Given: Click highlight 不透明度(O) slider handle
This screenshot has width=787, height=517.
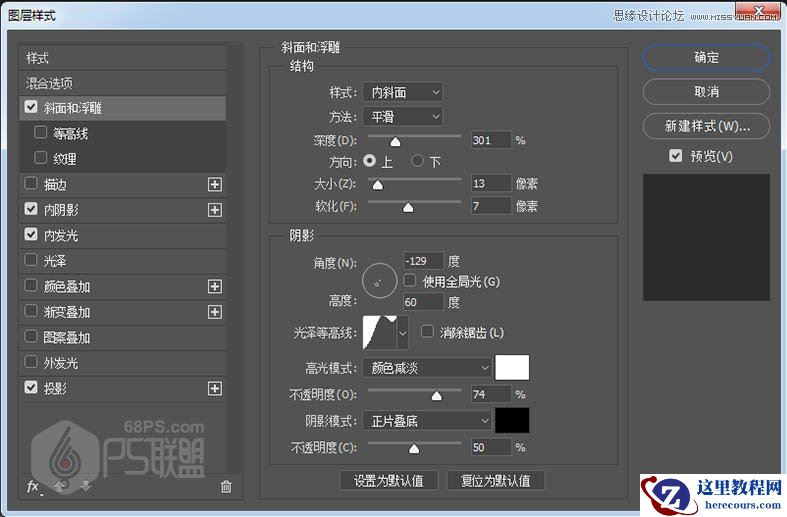Looking at the screenshot, I should pyautogui.click(x=437, y=396).
